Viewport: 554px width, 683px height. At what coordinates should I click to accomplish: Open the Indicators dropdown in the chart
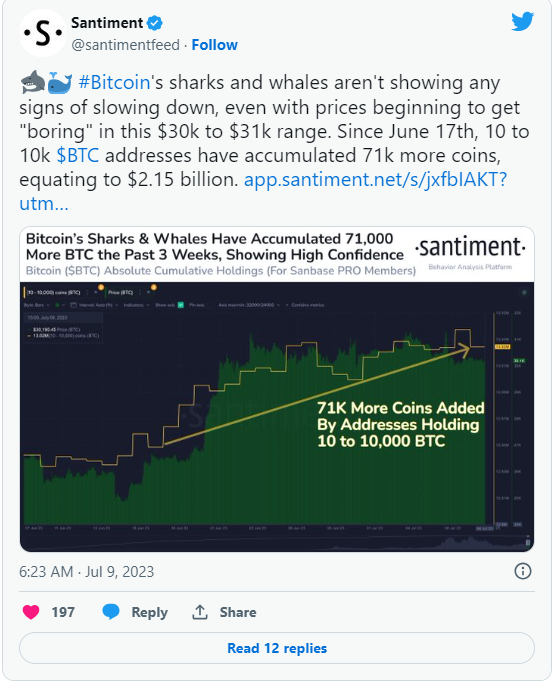[x=136, y=305]
